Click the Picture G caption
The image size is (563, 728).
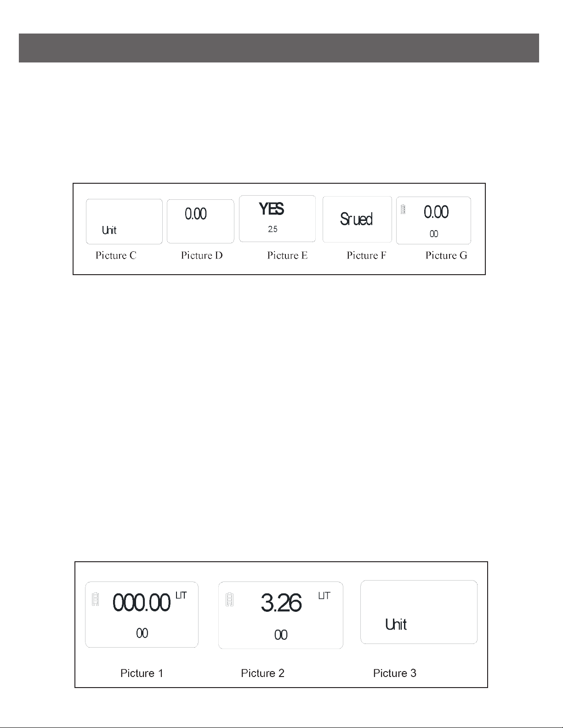pyautogui.click(x=446, y=255)
